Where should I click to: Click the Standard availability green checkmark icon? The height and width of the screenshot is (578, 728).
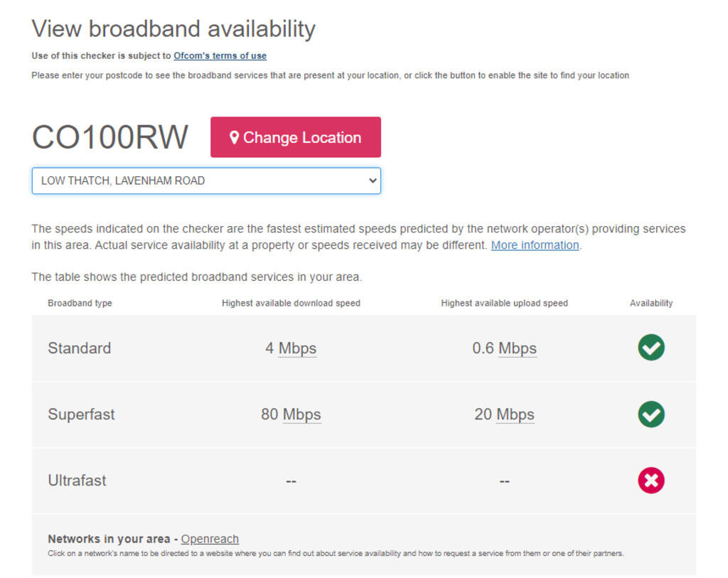[651, 348]
